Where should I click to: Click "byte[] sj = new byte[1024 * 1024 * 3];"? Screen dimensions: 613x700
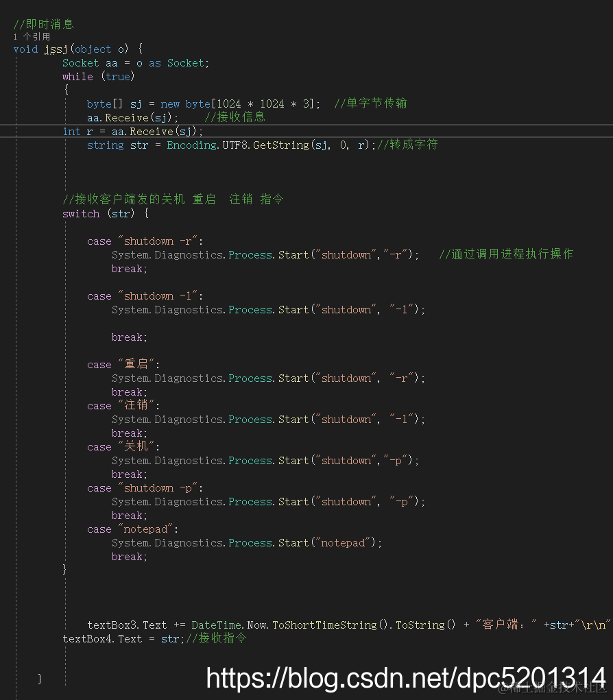[204, 104]
